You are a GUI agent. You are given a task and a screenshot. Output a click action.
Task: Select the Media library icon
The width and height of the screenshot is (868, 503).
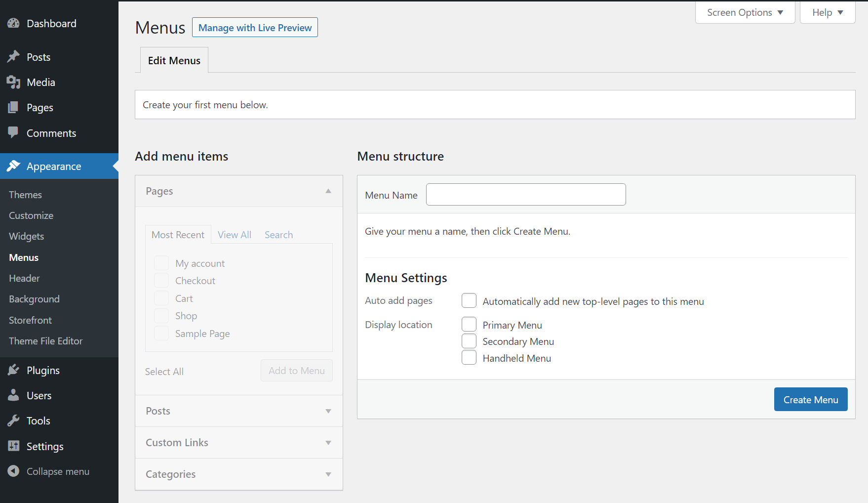tap(13, 82)
